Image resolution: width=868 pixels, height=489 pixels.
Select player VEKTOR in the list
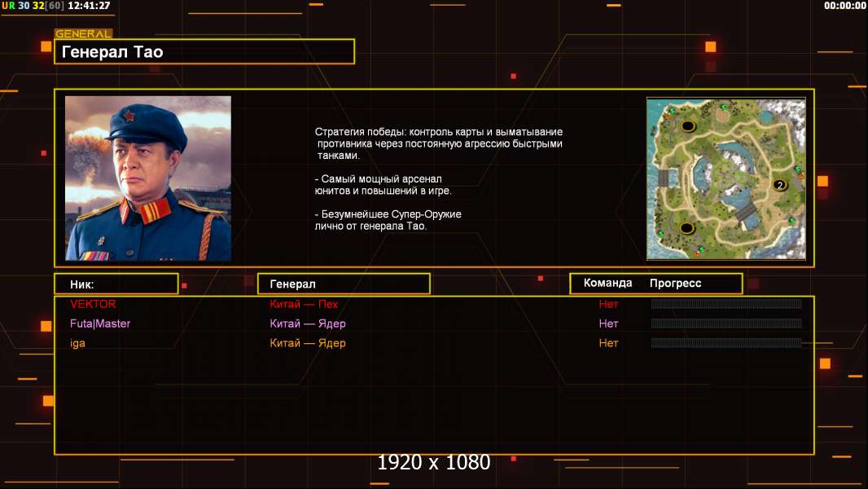coord(93,304)
